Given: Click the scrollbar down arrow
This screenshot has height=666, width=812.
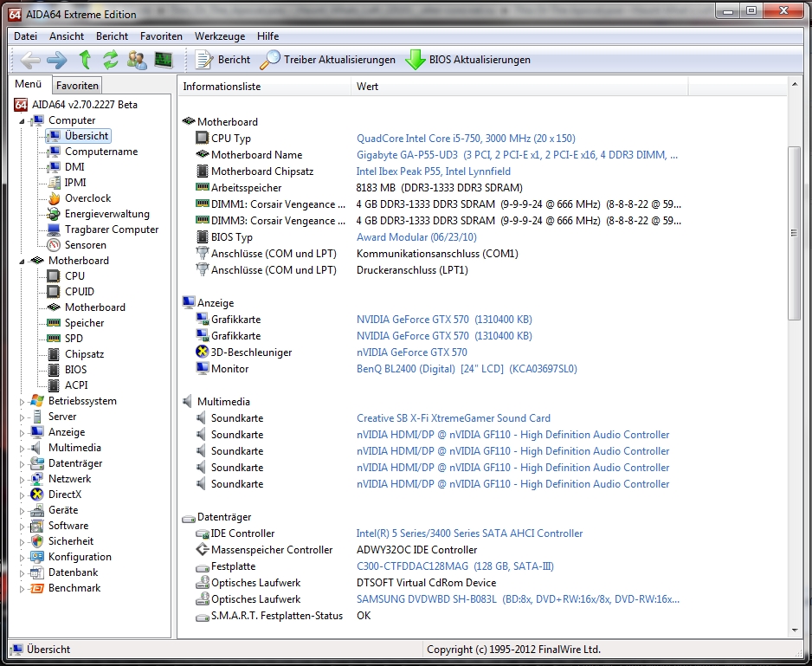Looking at the screenshot, I should click(x=794, y=630).
